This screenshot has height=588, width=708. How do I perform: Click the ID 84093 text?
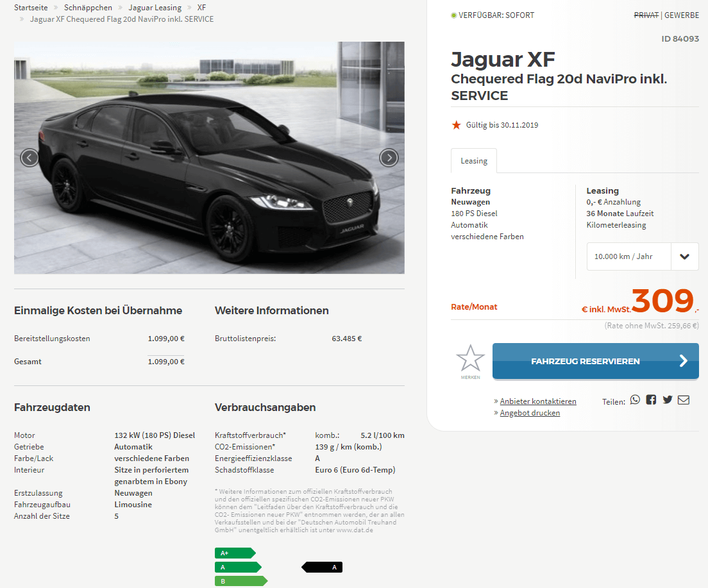click(680, 39)
